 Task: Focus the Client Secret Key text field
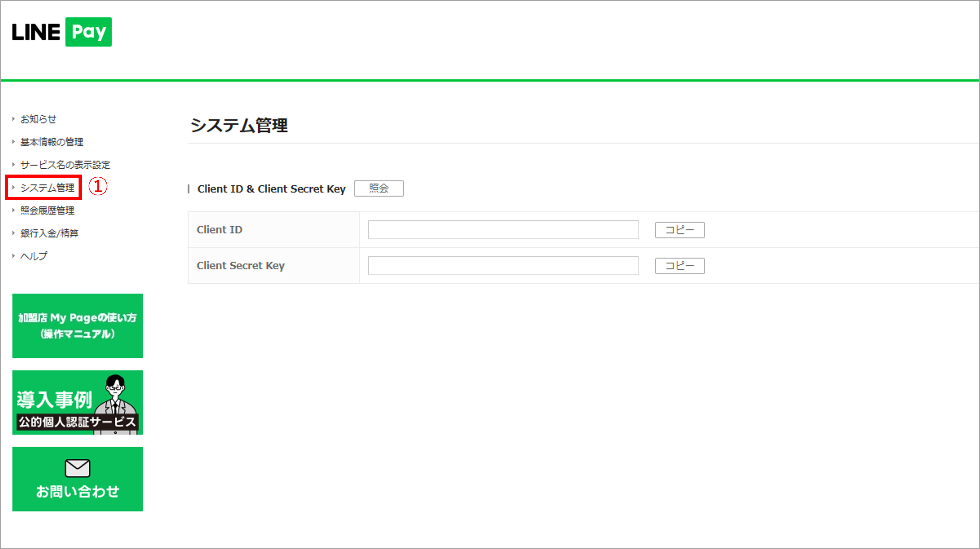point(503,266)
